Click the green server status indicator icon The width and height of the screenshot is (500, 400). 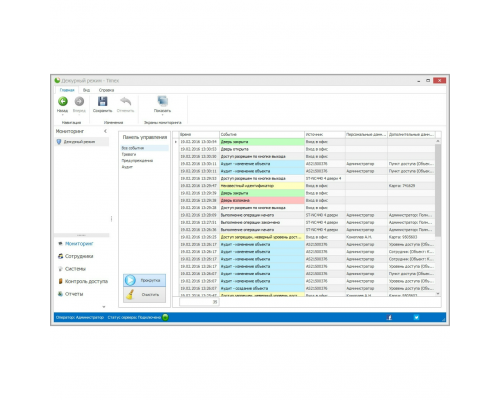pos(165,317)
